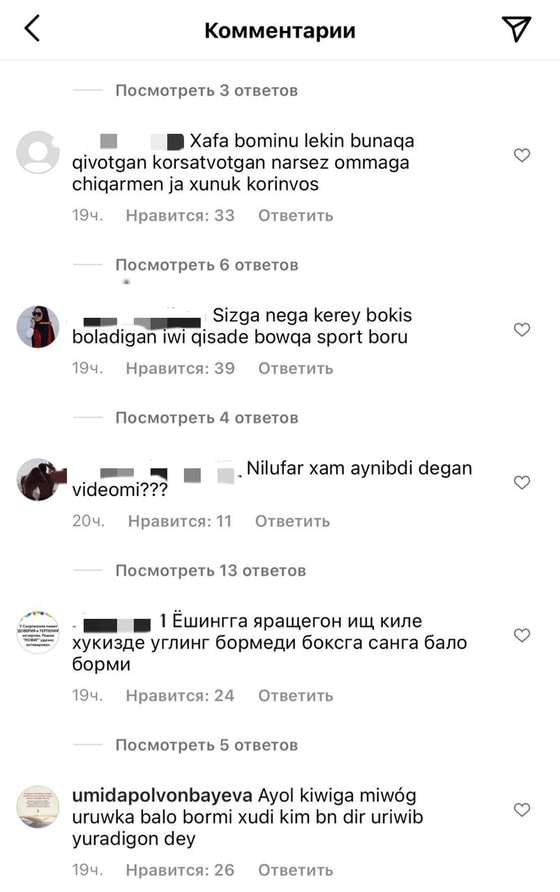Screen dimensions: 560x892
Task: Reply to umidapolvonbayeva's comment
Action: point(295,870)
